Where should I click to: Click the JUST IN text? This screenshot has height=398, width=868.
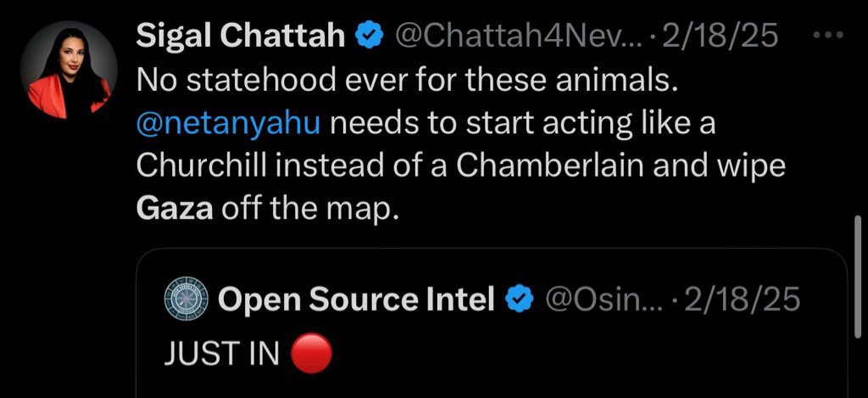tap(222, 355)
